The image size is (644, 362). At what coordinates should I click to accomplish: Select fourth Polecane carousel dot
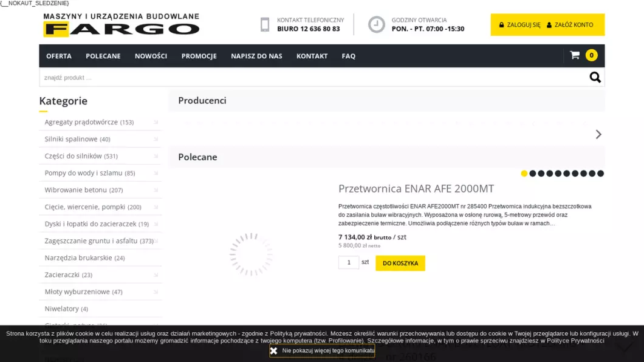[550, 174]
